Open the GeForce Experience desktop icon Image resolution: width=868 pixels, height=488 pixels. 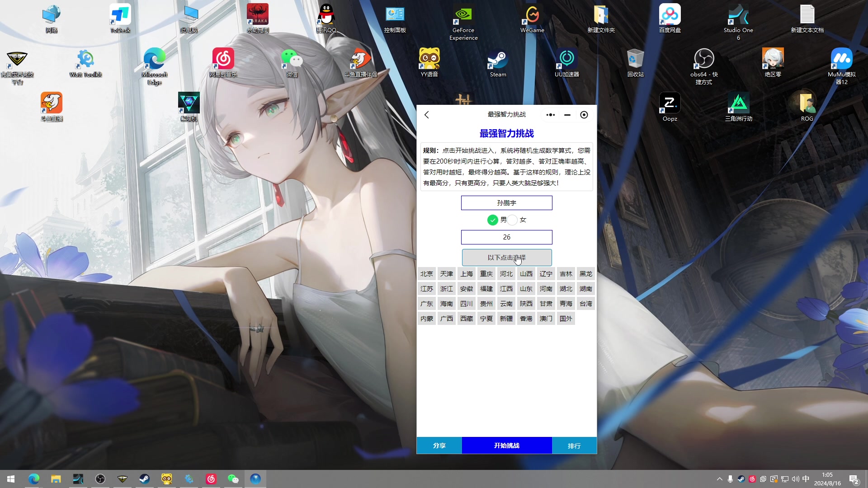pos(463,22)
